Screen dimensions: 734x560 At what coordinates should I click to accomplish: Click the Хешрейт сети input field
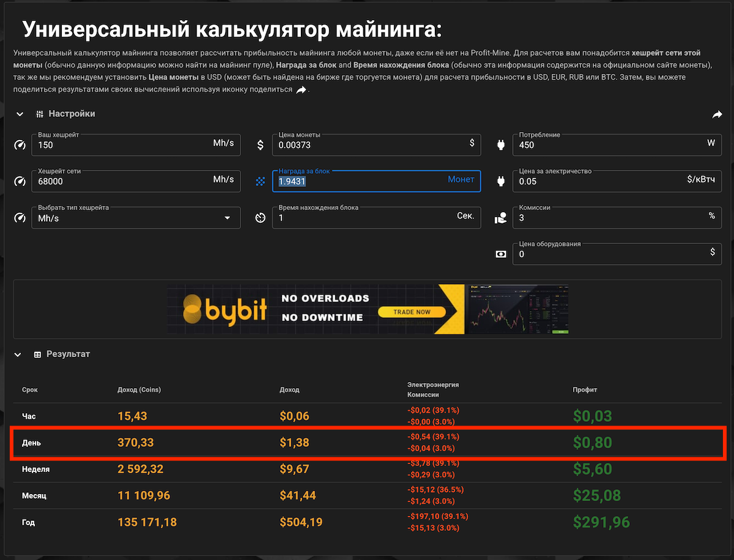122,182
